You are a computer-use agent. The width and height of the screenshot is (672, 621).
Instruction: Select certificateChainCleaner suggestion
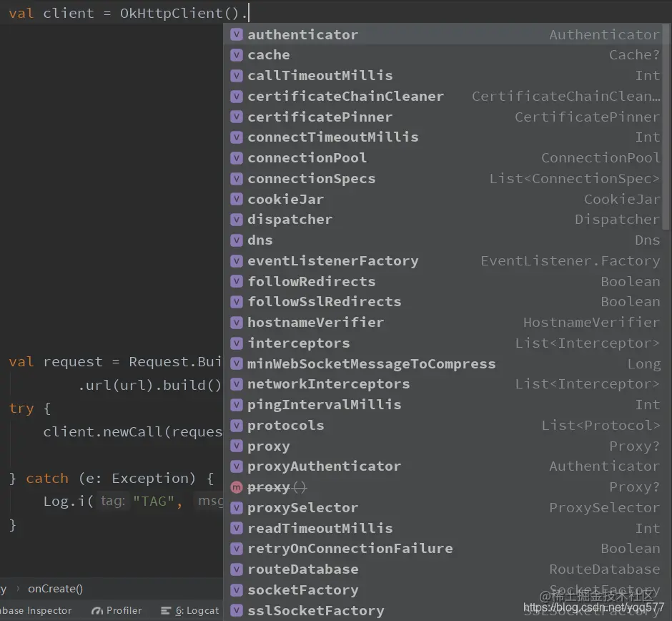coord(443,97)
